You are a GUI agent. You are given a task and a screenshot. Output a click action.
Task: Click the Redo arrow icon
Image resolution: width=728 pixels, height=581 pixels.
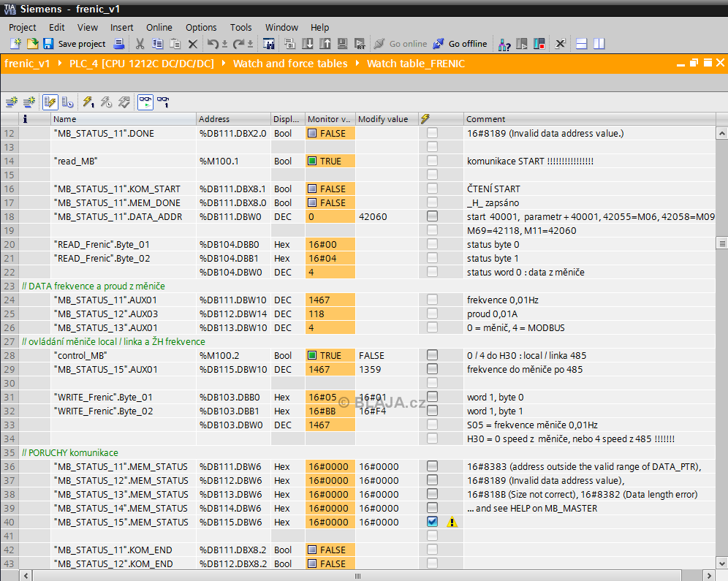click(238, 44)
